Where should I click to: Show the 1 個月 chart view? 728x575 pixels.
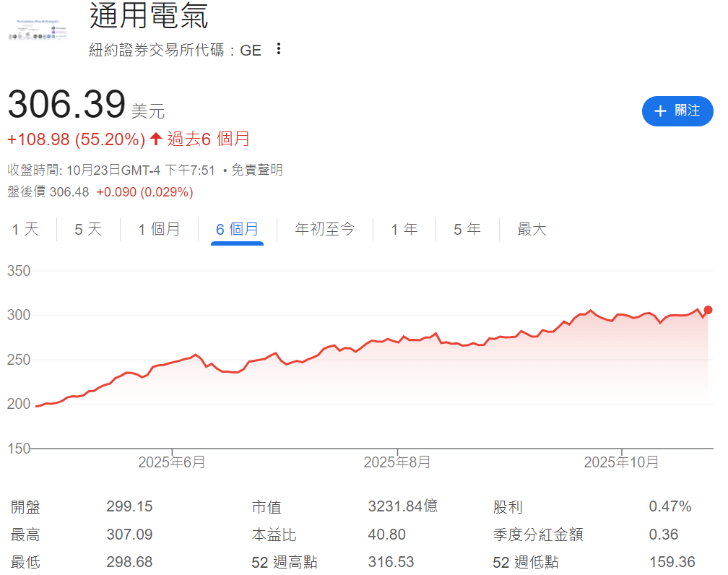click(x=159, y=230)
